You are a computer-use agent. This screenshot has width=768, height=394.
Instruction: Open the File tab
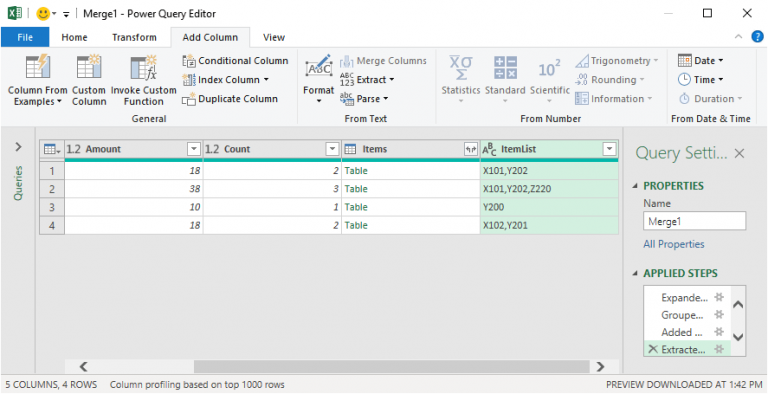point(25,37)
